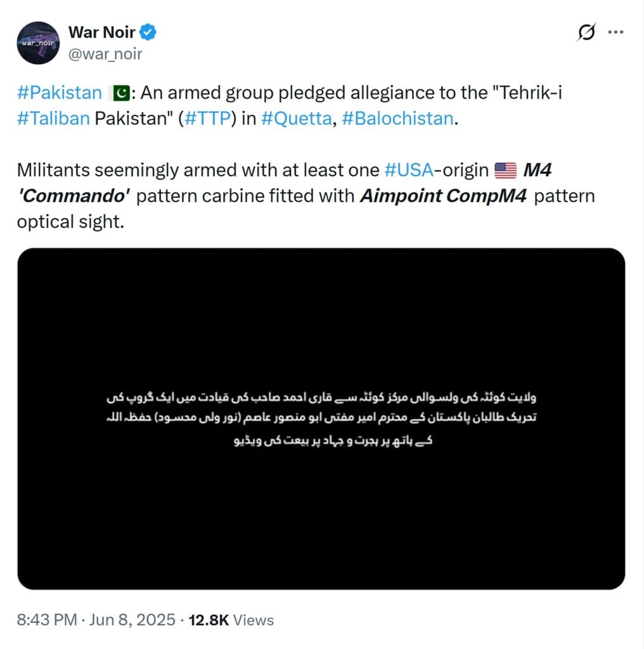Click the Jun 8, 2025 date
The height and width of the screenshot is (649, 644).
tap(132, 620)
